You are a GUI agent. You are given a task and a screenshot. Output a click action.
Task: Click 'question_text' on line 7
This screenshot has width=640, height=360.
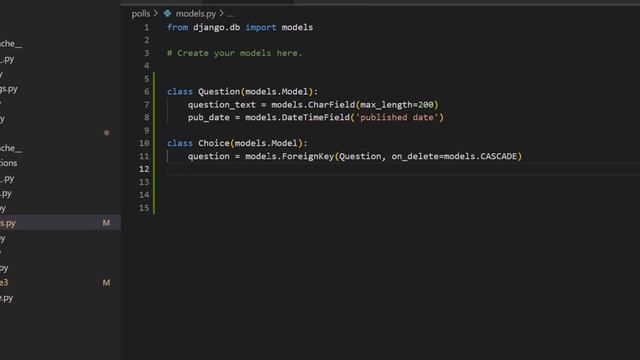[x=222, y=105]
